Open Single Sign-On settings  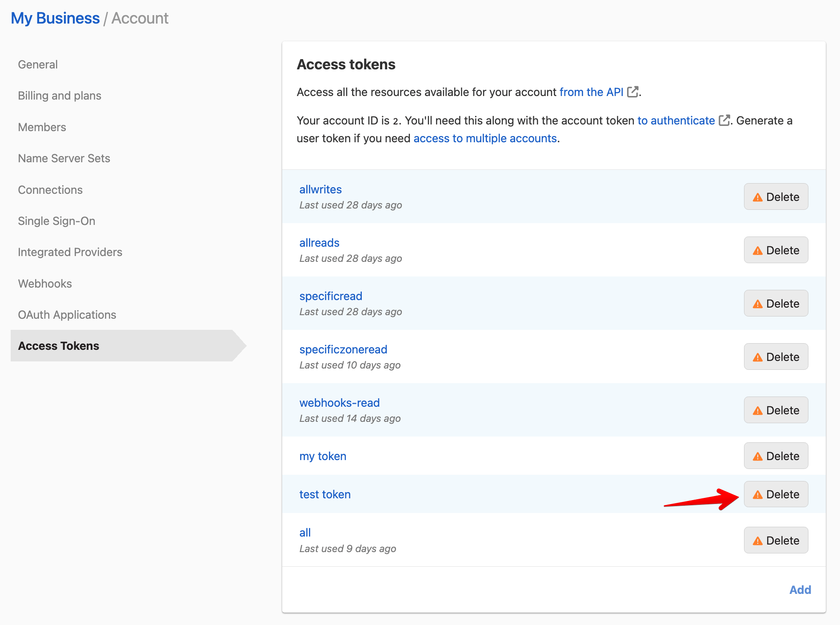56,221
